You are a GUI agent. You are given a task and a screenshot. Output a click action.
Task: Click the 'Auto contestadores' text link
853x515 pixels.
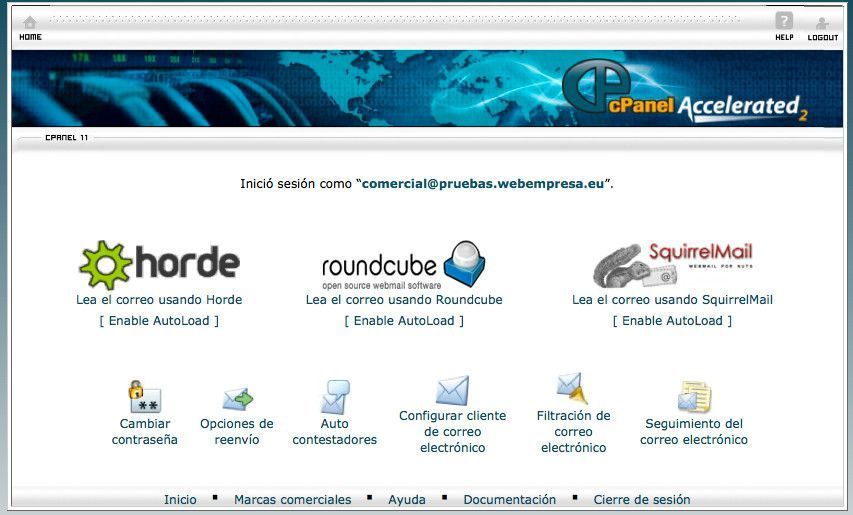(335, 432)
